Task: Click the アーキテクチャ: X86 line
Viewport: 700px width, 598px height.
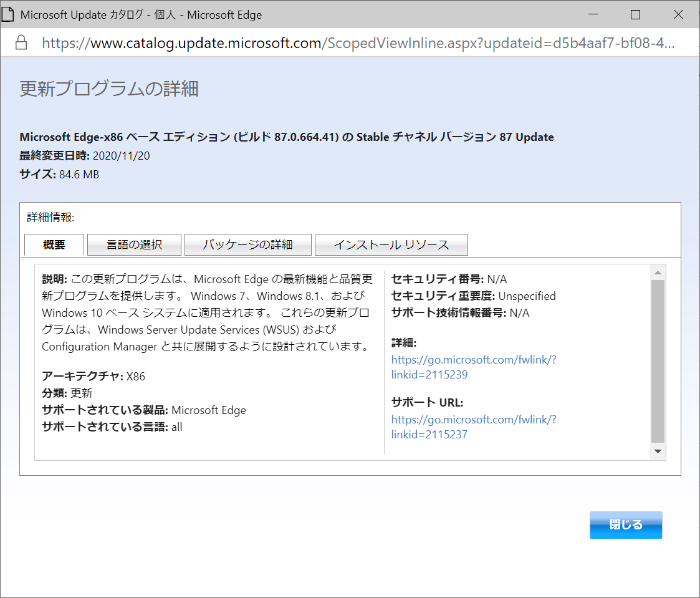Action: tap(93, 377)
